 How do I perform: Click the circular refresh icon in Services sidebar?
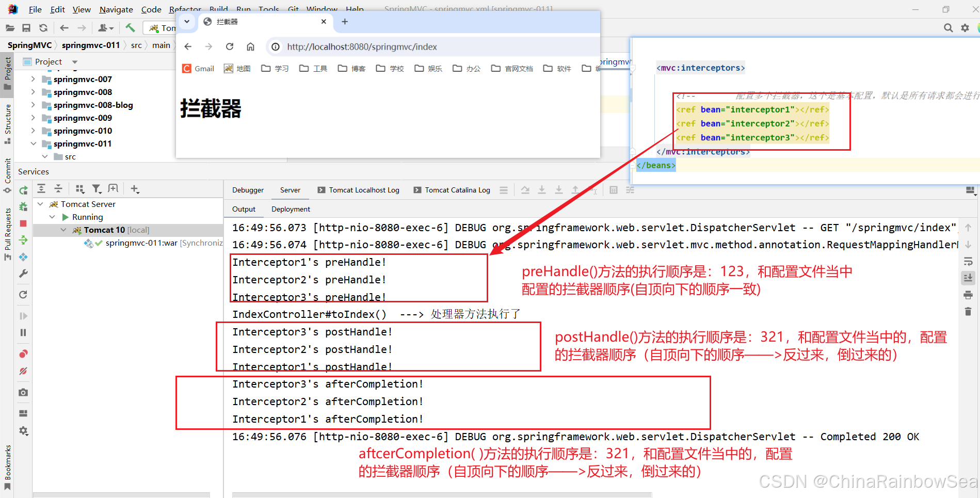[x=23, y=295]
